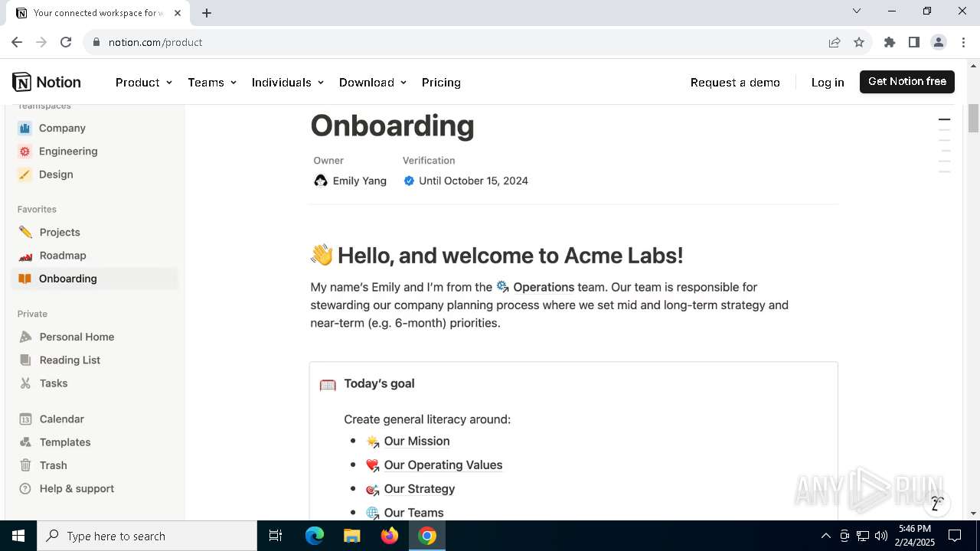Screen dimensions: 980x551
Task: Open the Our Mission page link
Action: coord(416,442)
